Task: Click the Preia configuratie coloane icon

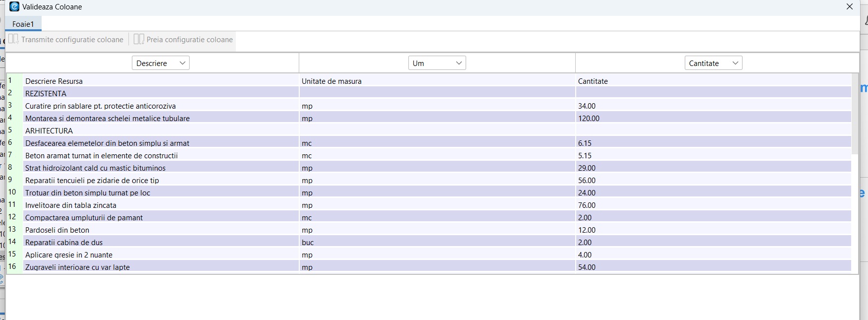Action: 139,39
